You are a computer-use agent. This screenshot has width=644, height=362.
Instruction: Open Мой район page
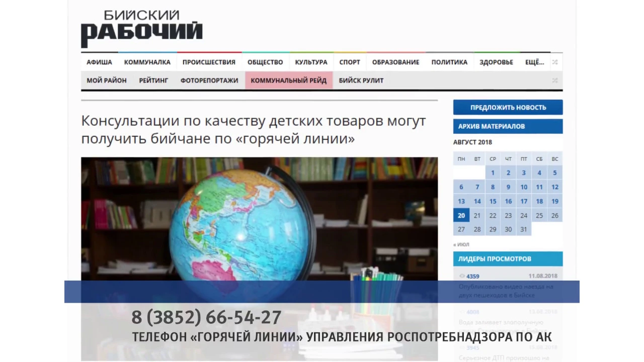tap(107, 80)
